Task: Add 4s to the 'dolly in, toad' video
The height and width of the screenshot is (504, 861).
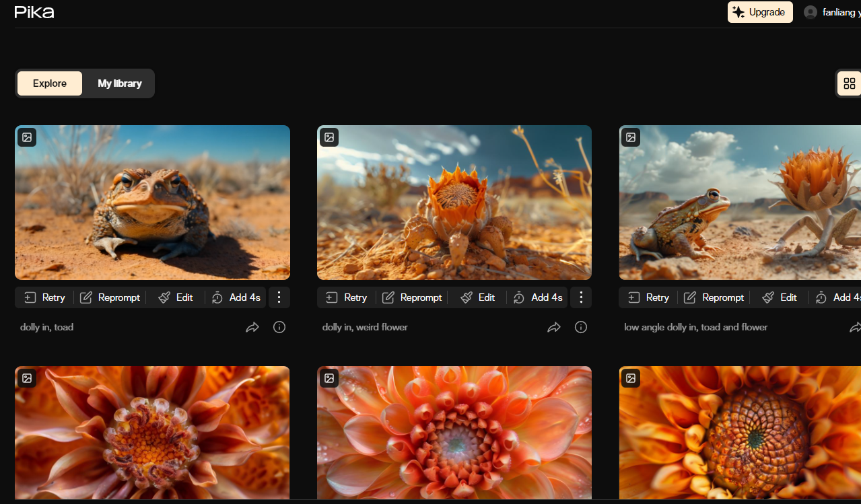Action: coord(236,297)
